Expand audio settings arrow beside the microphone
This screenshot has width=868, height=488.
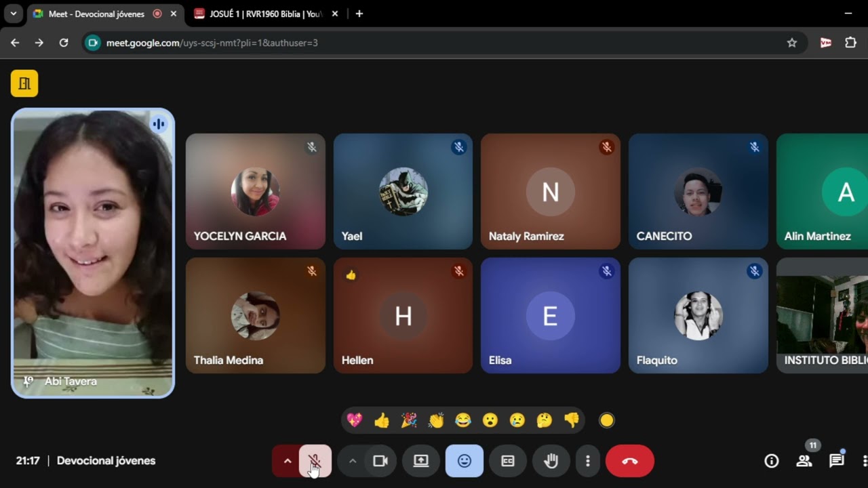click(287, 461)
